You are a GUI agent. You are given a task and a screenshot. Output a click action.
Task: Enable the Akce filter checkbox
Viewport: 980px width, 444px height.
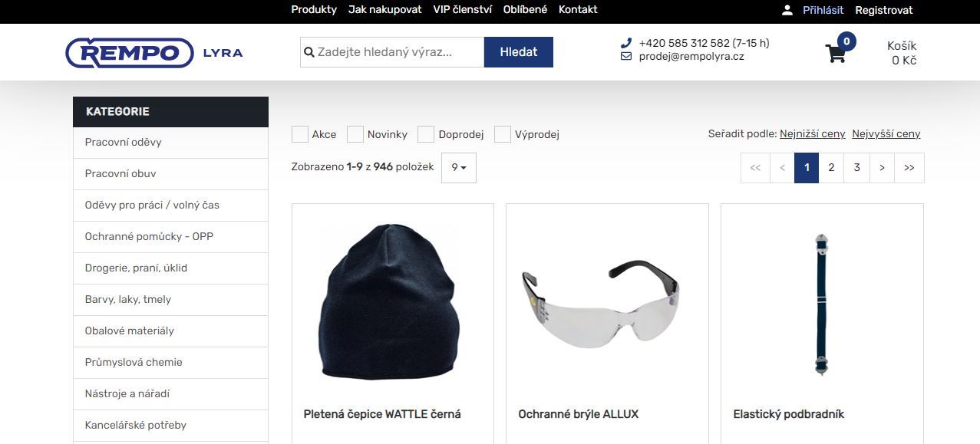(x=300, y=134)
